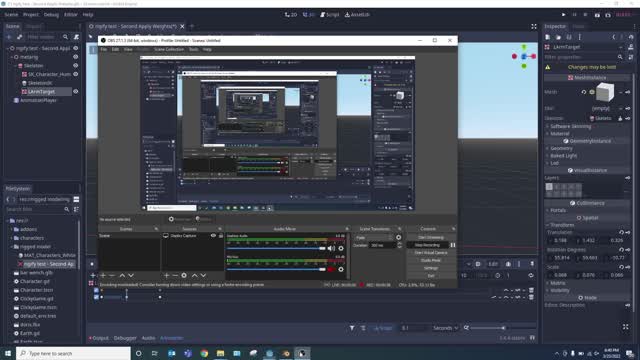640x360 pixels.
Task: Open the Mic/Aux settings gear in OBS
Action: [x=341, y=269]
